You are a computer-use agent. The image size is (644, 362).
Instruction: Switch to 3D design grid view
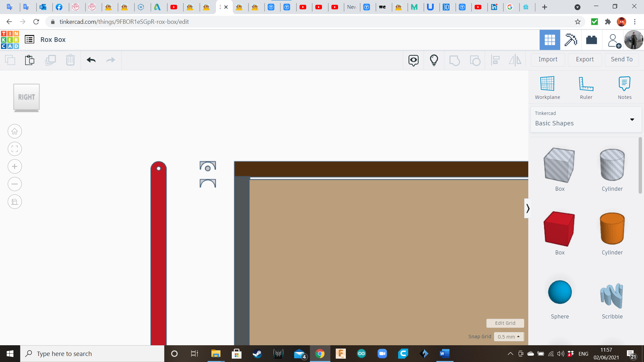549,40
